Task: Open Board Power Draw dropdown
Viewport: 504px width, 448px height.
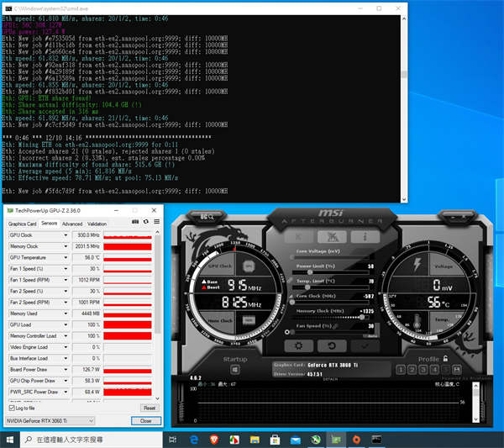Action: point(66,370)
